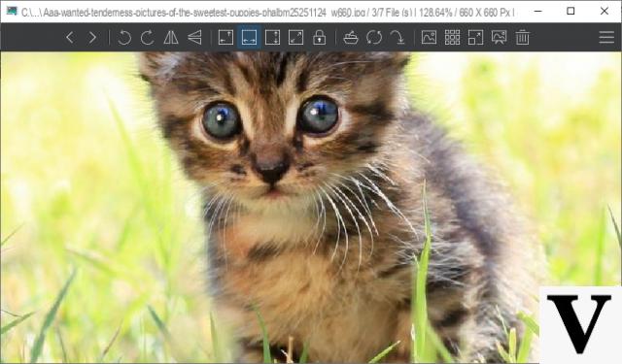Toggle the zoom lock icon
Image resolution: width=622 pixels, height=364 pixels.
pos(320,38)
